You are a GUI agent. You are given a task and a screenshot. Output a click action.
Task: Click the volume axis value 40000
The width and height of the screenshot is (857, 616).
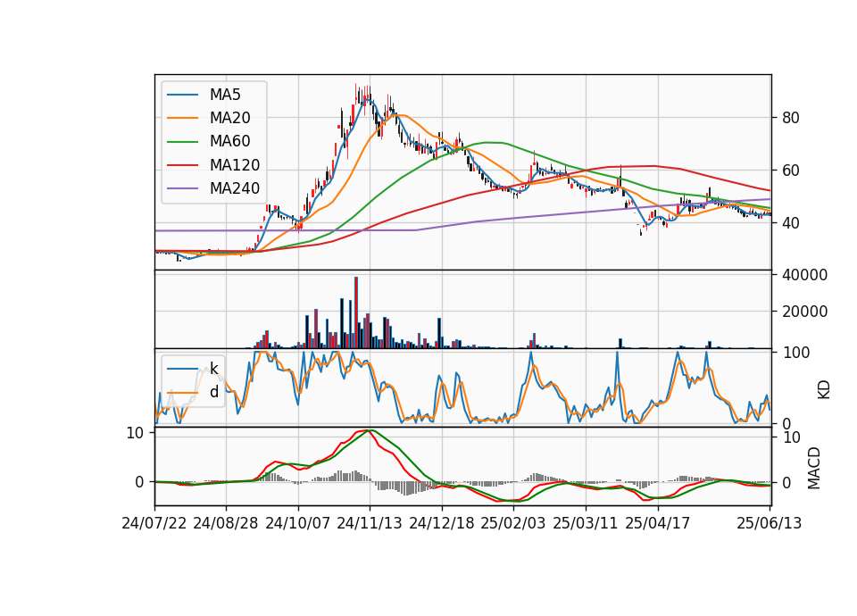coord(804,275)
